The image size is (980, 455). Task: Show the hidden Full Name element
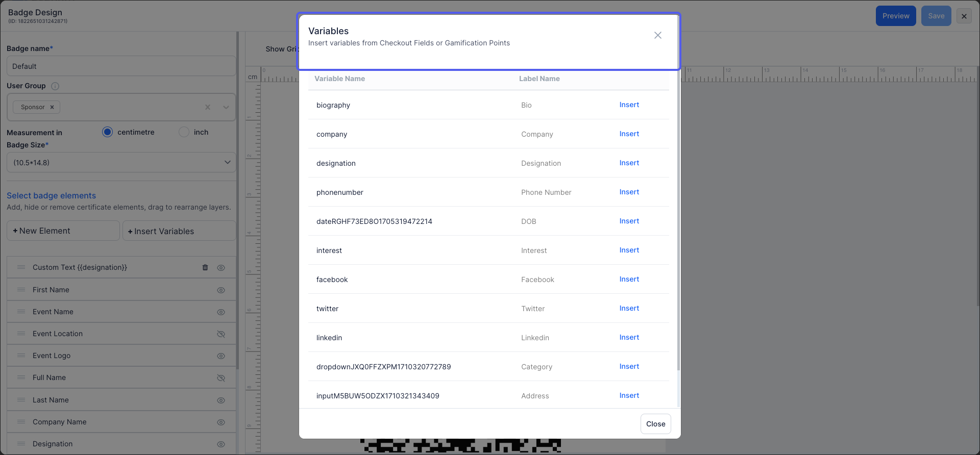221,378
